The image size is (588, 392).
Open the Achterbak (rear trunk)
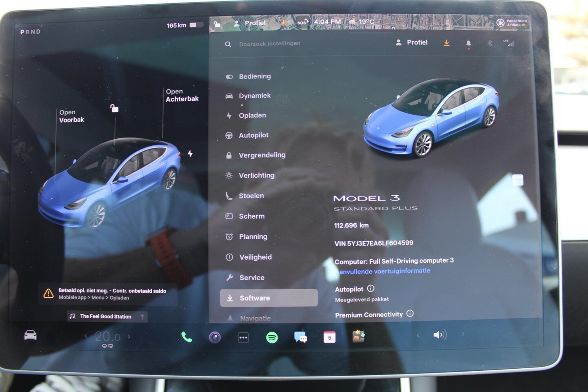[x=182, y=95]
